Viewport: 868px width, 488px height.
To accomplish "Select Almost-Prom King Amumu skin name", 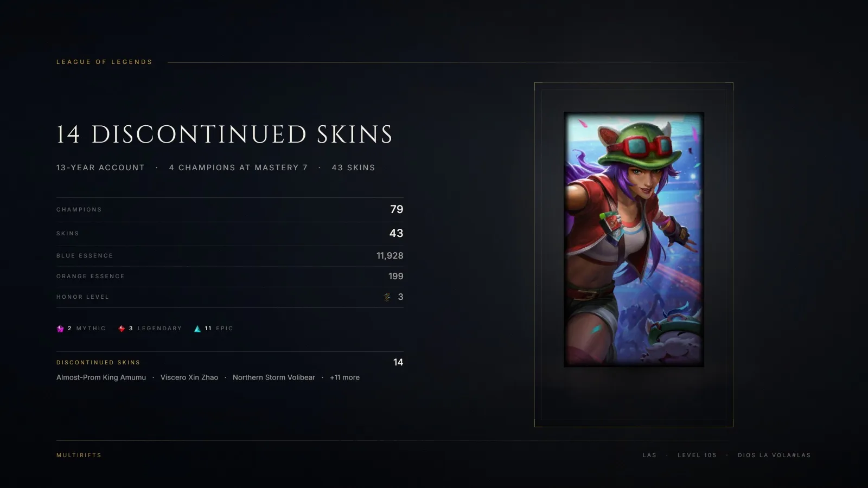I will [x=101, y=377].
